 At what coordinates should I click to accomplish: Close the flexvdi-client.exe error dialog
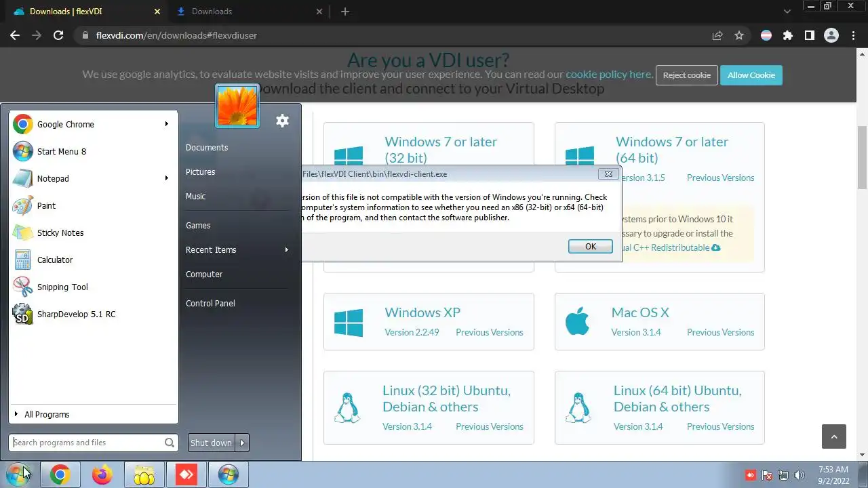click(608, 174)
